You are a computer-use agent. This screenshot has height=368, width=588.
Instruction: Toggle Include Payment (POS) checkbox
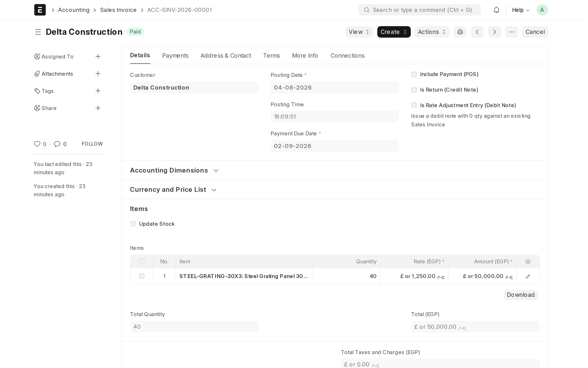(x=414, y=74)
